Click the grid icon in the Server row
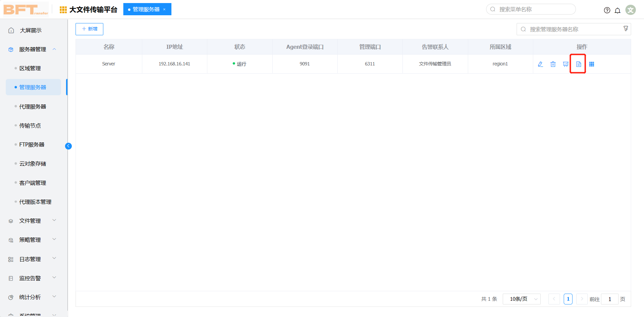Viewport: 644px width, 317px height. [x=591, y=64]
